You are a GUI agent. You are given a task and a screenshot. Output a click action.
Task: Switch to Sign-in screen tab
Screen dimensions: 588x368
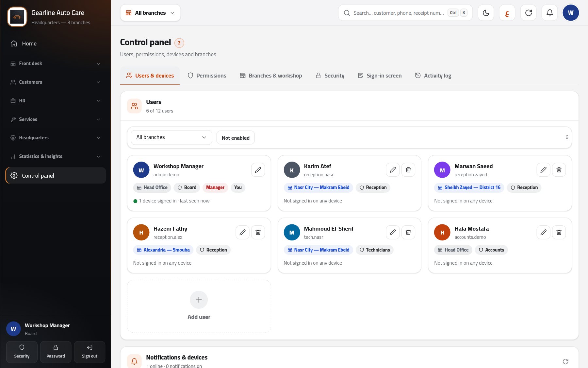380,76
